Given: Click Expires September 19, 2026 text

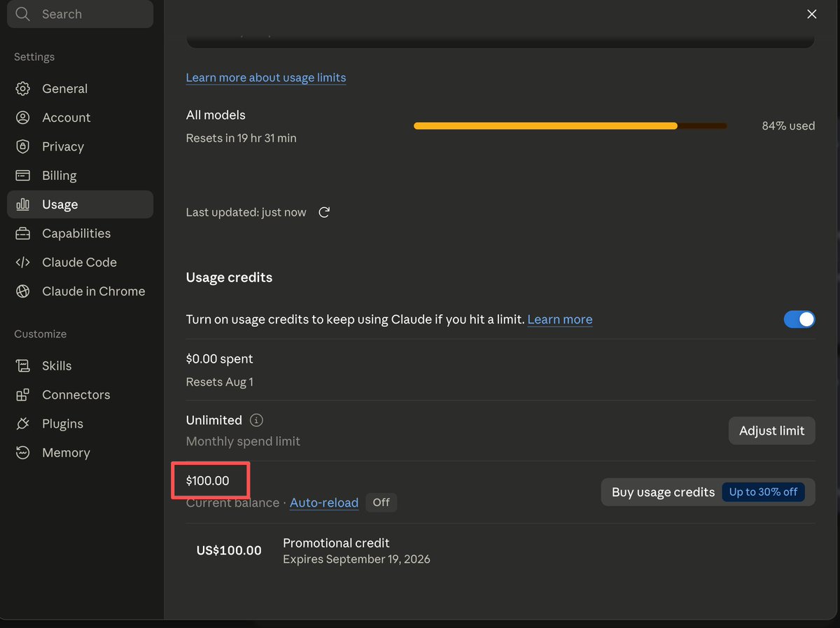Looking at the screenshot, I should (356, 559).
